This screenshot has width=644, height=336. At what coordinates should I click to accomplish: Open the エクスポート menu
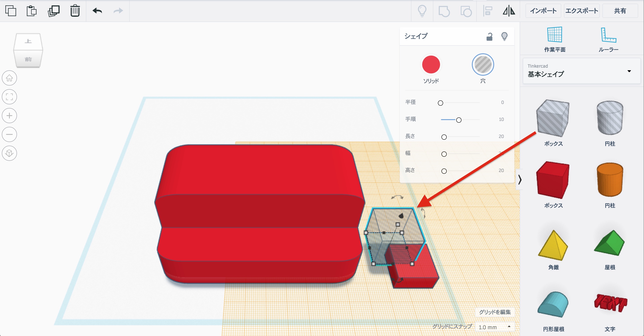[581, 11]
